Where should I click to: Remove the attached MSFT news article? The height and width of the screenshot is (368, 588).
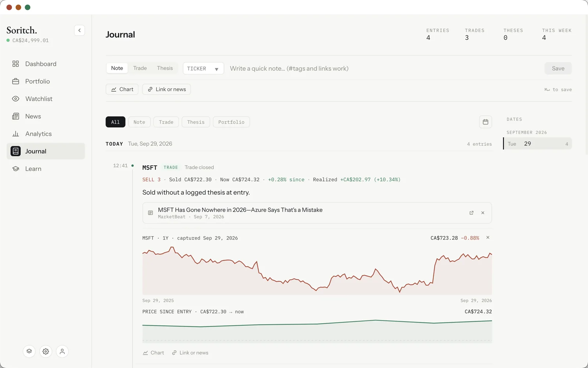(x=483, y=213)
